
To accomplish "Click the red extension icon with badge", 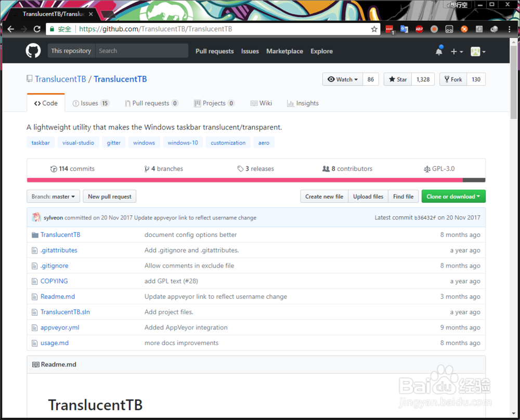I will 389,29.
